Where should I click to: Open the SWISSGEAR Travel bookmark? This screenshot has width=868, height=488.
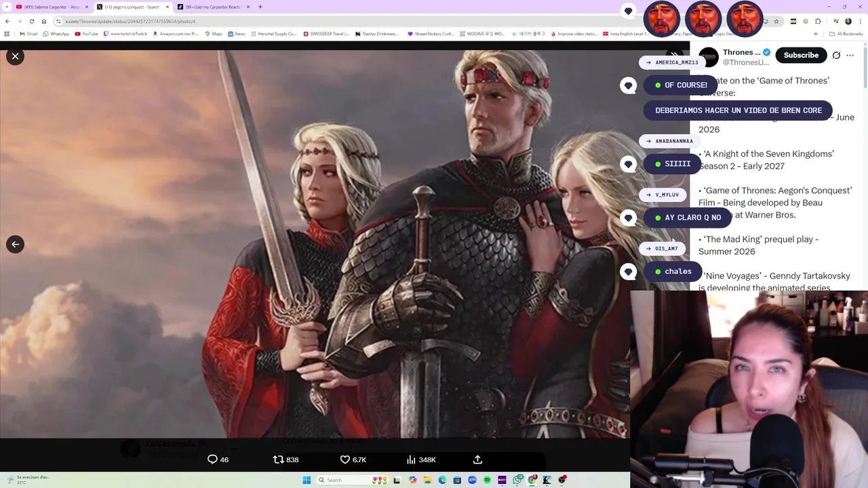click(x=326, y=34)
